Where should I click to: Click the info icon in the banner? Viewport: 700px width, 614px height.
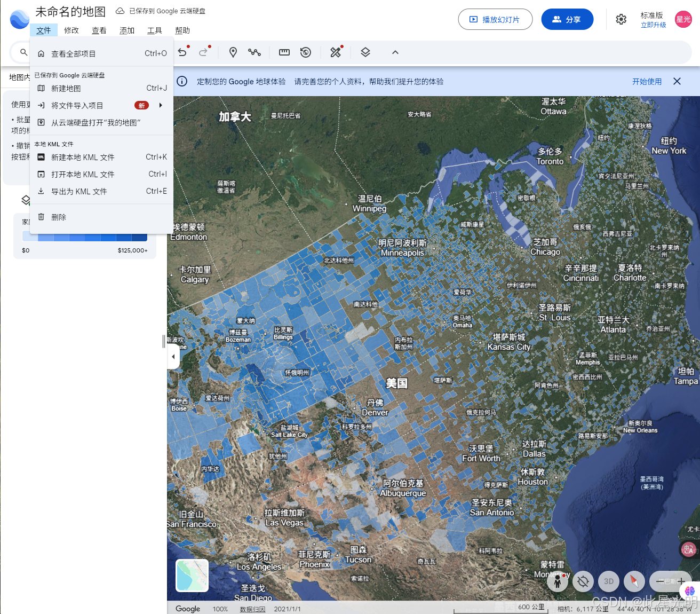click(182, 81)
